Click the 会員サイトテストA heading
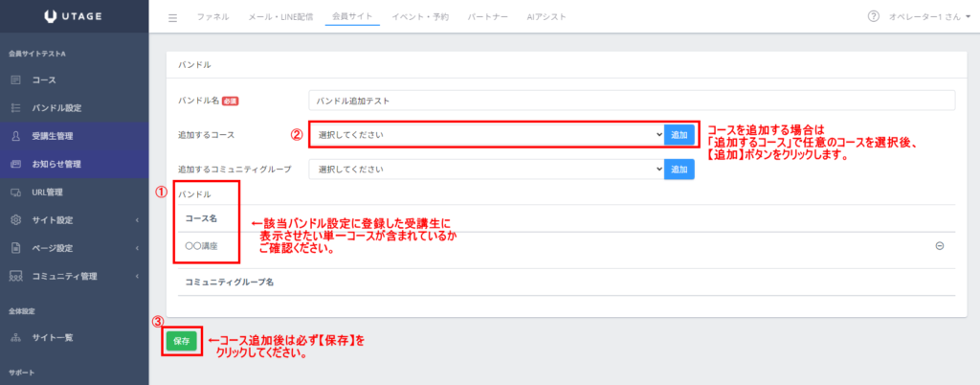This screenshot has height=385, width=980. coord(37,54)
